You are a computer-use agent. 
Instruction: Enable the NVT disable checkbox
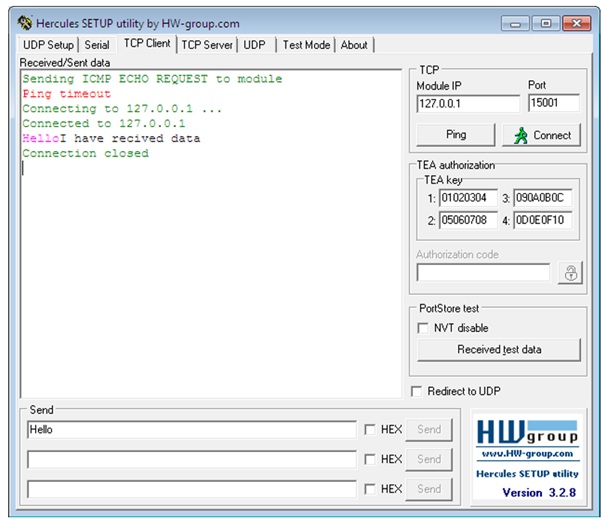pyautogui.click(x=423, y=328)
